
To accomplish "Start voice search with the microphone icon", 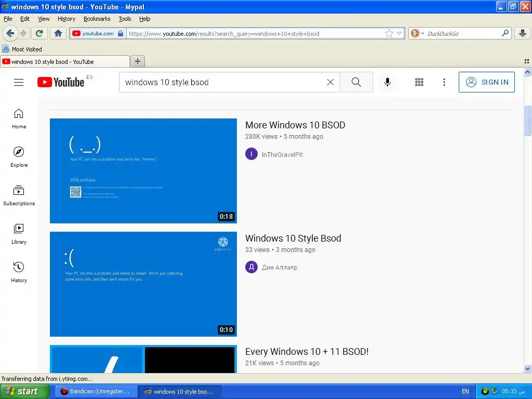I will (x=388, y=82).
